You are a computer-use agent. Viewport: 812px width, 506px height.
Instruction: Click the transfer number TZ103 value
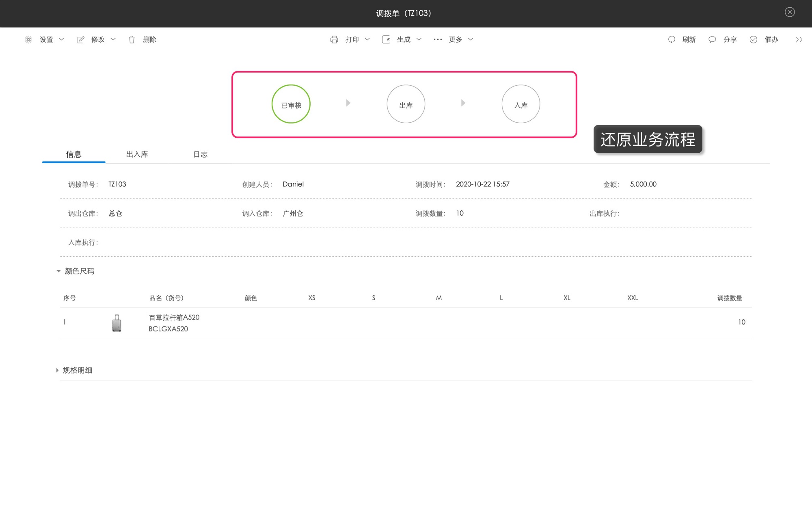tap(117, 184)
